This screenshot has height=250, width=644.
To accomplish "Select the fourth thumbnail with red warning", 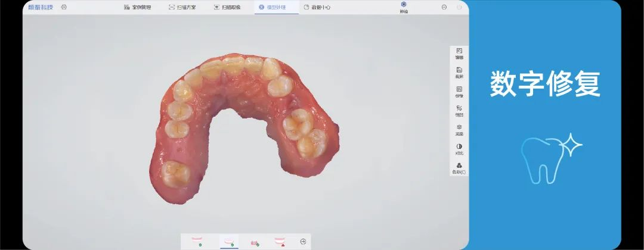I will click(280, 242).
